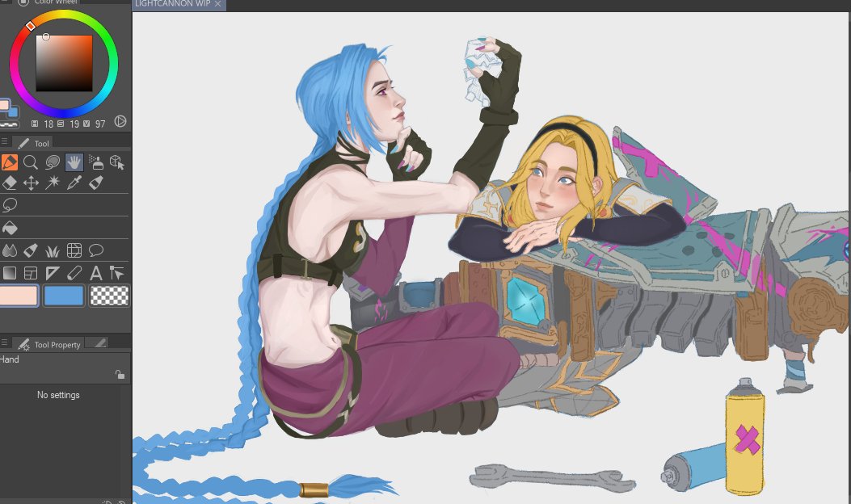
Task: Open the Tool Property palette menu
Action: tap(6, 342)
